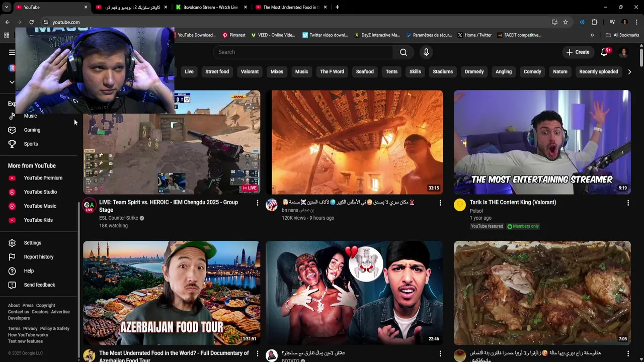Open Chrome apps grid in bookmarks bar
This screenshot has height=362, width=644.
(x=7, y=35)
